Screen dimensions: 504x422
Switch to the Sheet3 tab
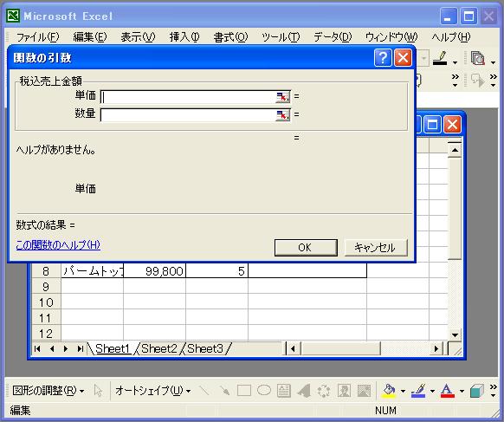pos(205,348)
